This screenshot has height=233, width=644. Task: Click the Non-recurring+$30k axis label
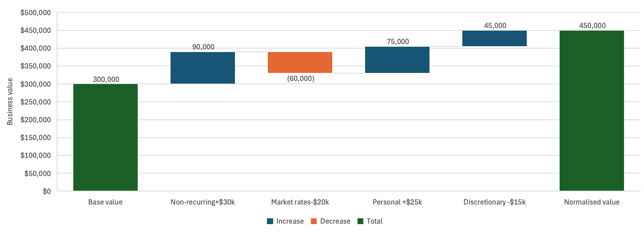[x=203, y=202]
